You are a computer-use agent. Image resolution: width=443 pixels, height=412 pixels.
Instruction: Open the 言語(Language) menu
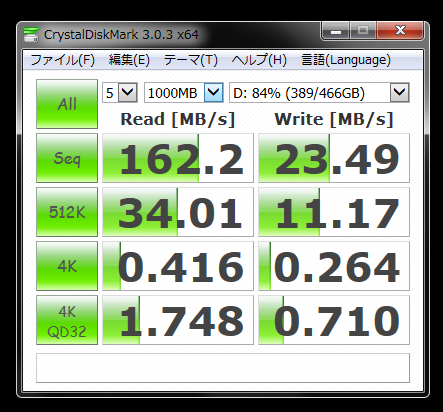pos(346,60)
